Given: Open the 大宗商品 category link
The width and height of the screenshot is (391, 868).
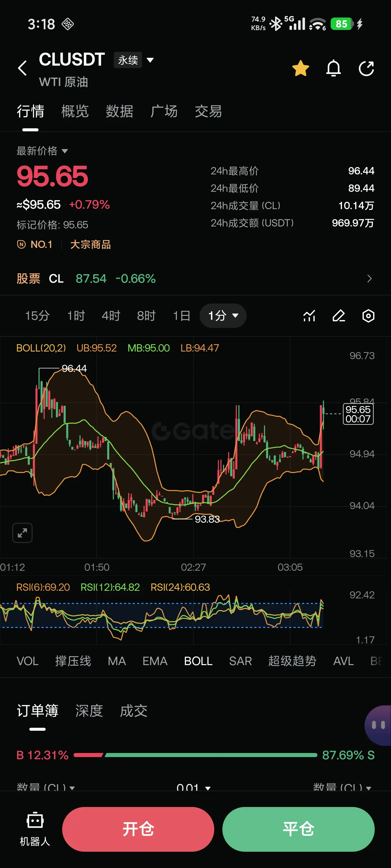Looking at the screenshot, I should tap(90, 244).
